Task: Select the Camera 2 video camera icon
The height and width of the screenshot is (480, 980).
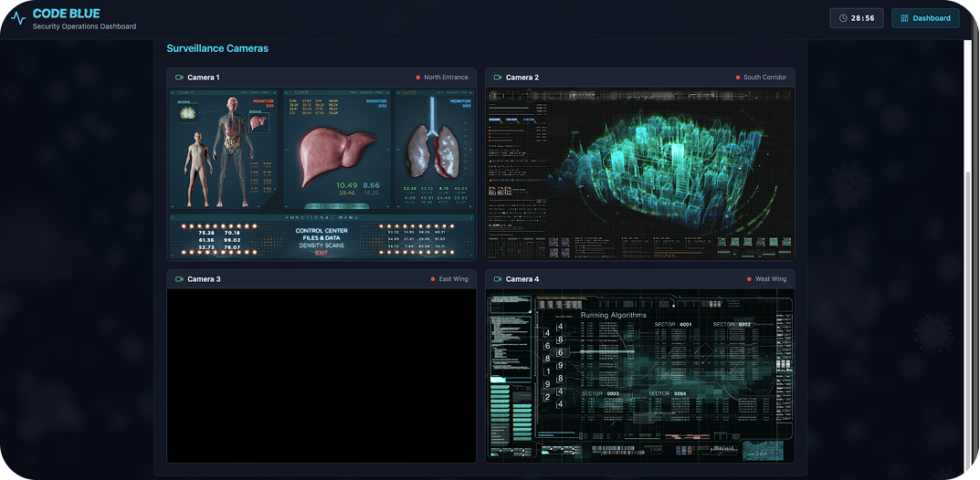Action: [x=498, y=78]
